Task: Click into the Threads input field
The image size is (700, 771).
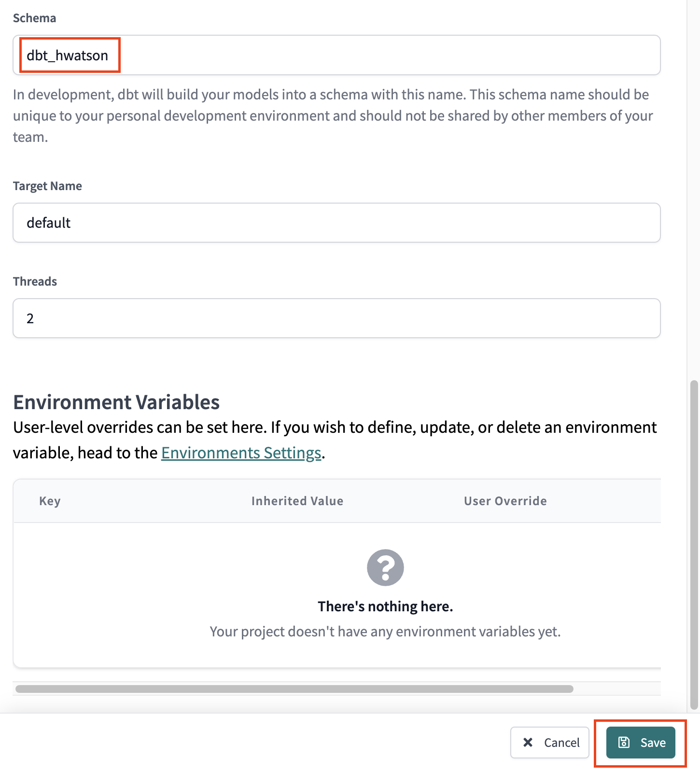Action: [x=336, y=318]
